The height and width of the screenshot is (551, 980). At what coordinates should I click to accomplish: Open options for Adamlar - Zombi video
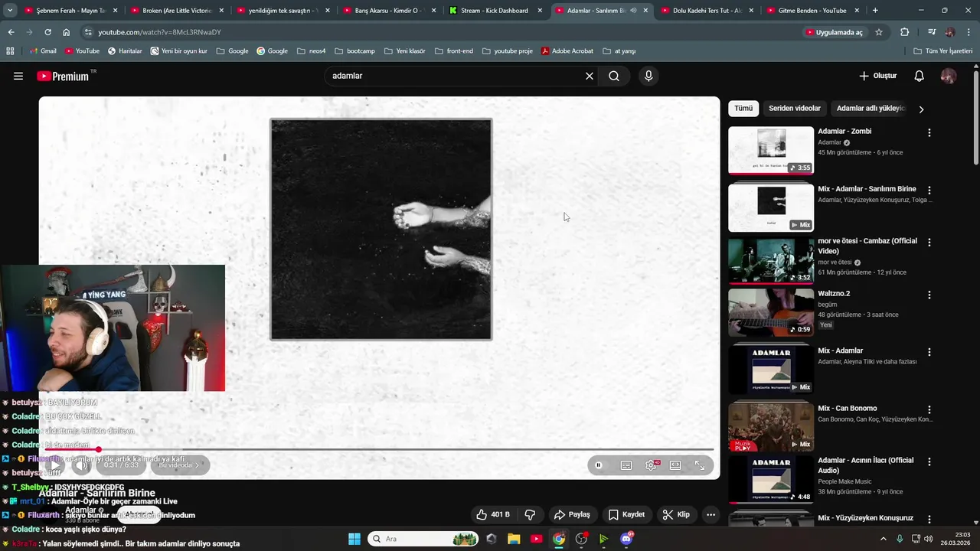click(x=929, y=132)
